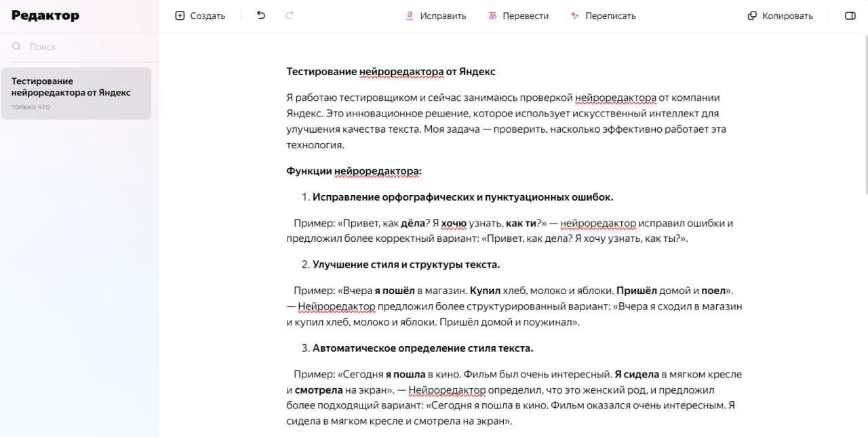This screenshot has width=868, height=437.
Task: Open the Перевести translation tool
Action: point(526,15)
